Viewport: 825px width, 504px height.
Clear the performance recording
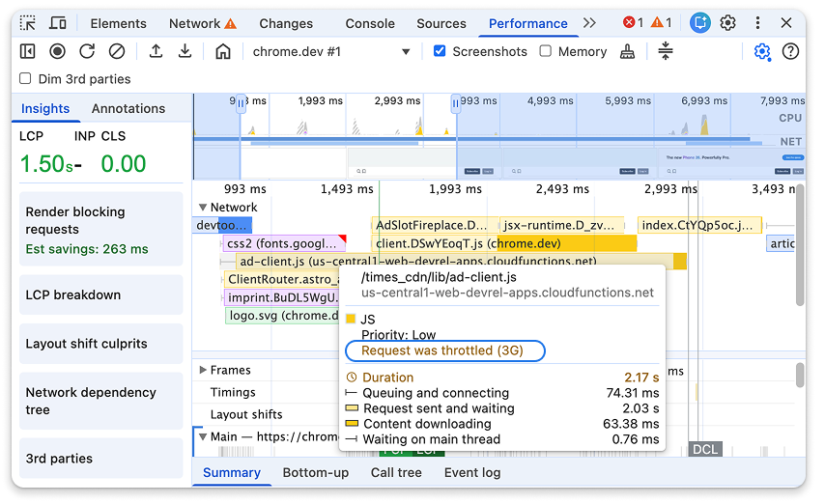117,52
